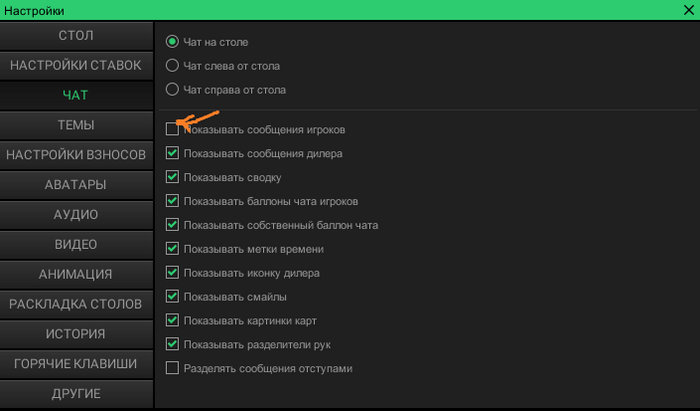Uncheck 'Показывать сообщения дилера'

[x=172, y=154]
